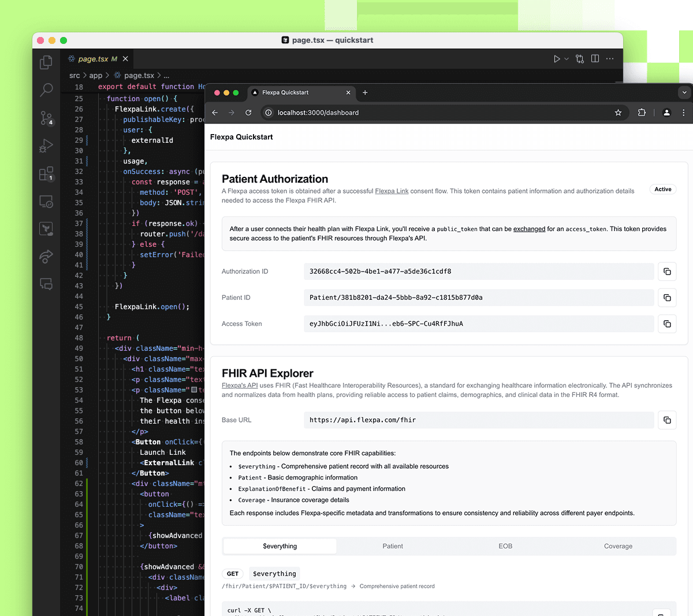Open the Extensions view in VS Code
Screen dimensions: 693x616
[x=46, y=173]
